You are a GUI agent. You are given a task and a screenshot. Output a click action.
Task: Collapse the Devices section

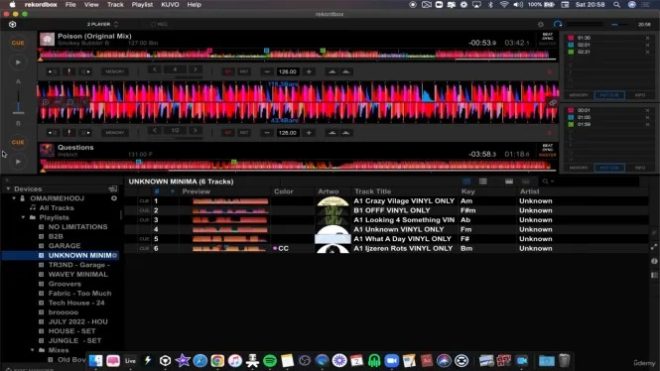[x=8, y=189]
